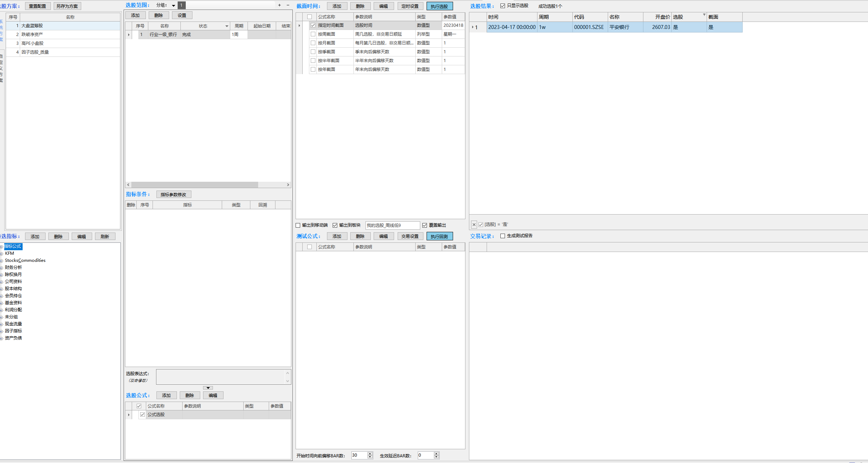Decrease 生效延迟BAR数 with down arrow
Viewport: 868px width, 463px height.
(x=436, y=457)
